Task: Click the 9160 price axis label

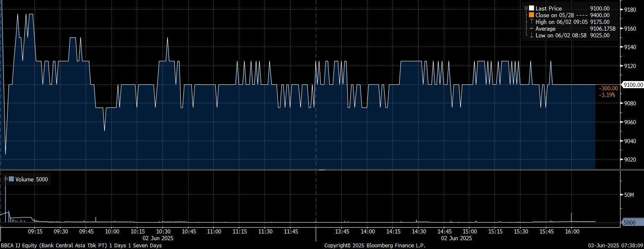Action: (631, 29)
